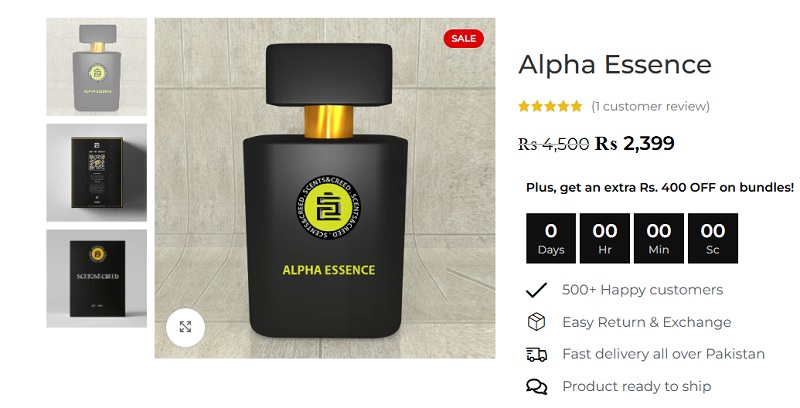Viewport: 800px width, 408px height.
Task: Click the Alpha Essence product title
Action: 615,65
